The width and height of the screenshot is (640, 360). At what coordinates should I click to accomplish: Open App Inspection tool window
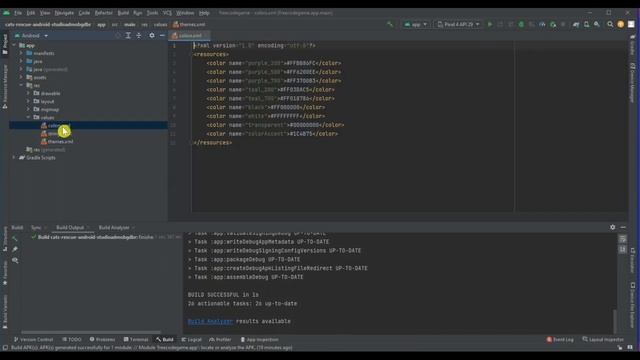click(259, 340)
